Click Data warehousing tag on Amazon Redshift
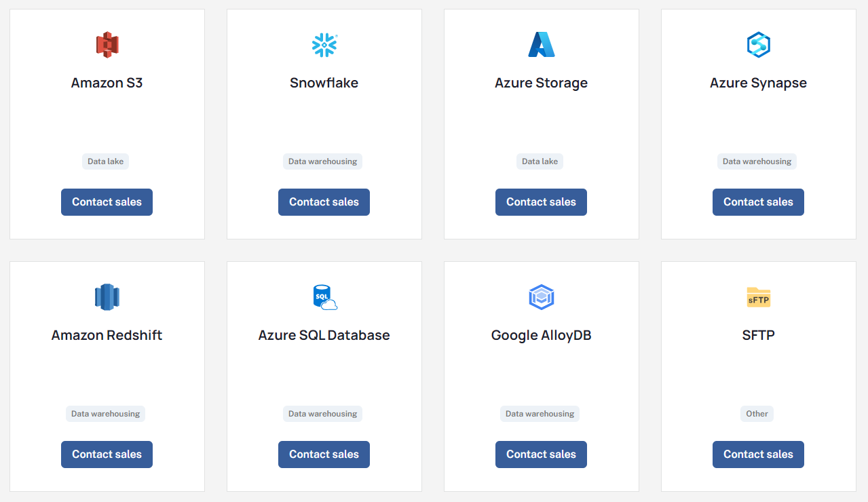Screen dimensions: 868x502 coord(105,414)
